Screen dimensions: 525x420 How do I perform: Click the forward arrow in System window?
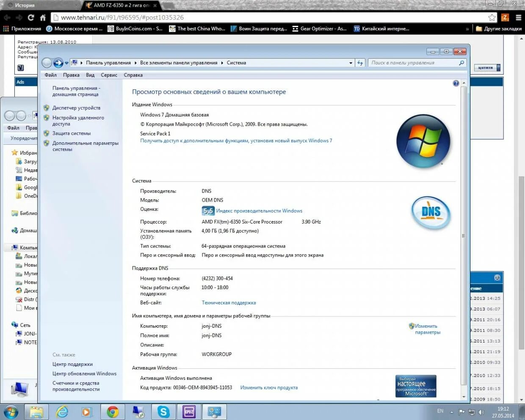(58, 63)
